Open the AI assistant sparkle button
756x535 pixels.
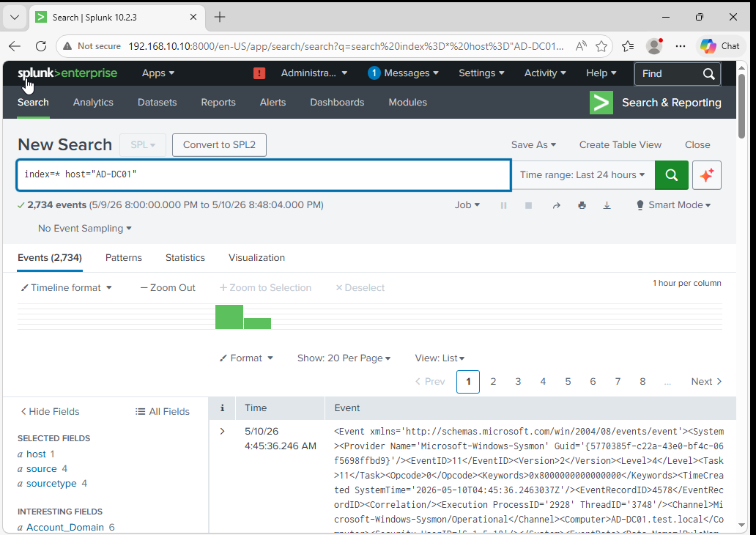[x=707, y=175]
